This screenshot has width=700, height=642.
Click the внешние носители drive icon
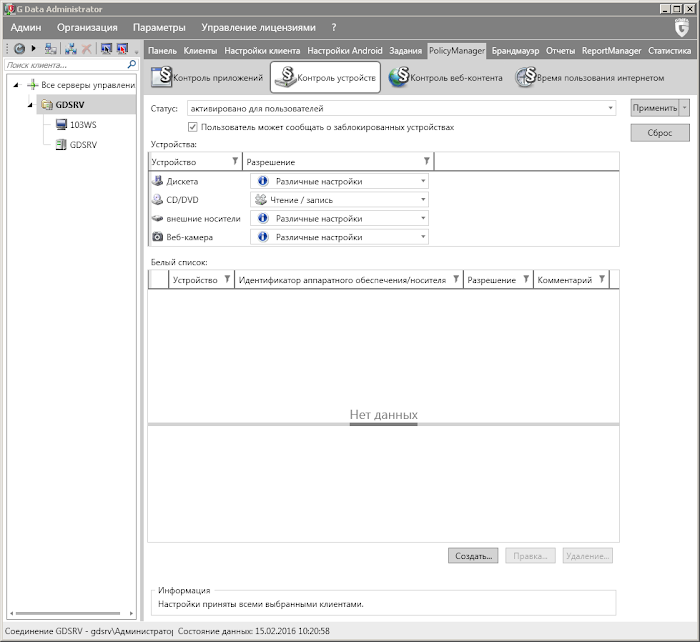[157, 218]
